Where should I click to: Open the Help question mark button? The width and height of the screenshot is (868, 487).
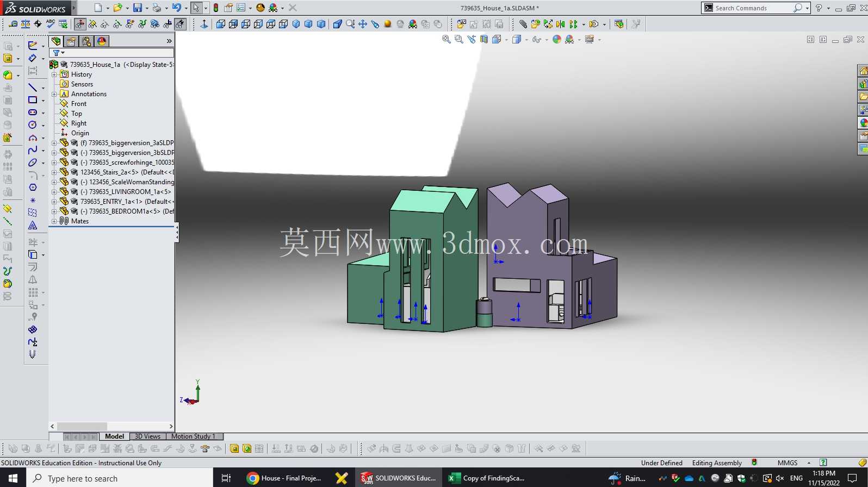pyautogui.click(x=819, y=8)
